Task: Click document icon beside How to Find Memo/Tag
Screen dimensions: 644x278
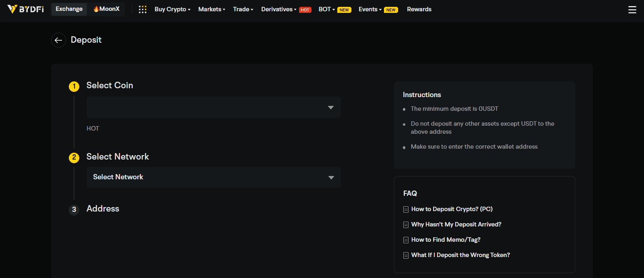Action: (x=406, y=240)
